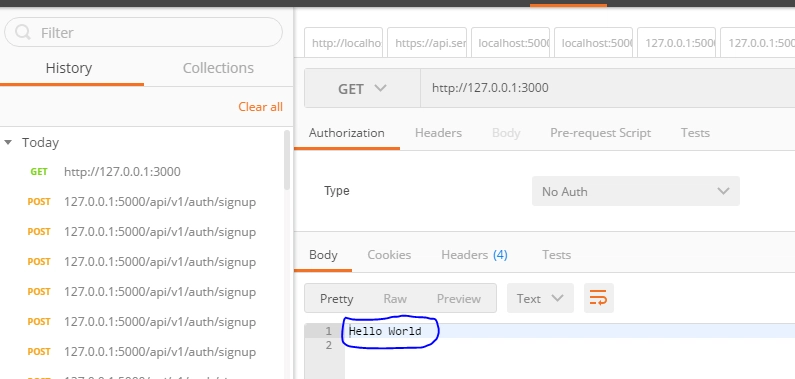Click the history sidebar scrollbar
Screen dimensions: 795x379
(287, 160)
